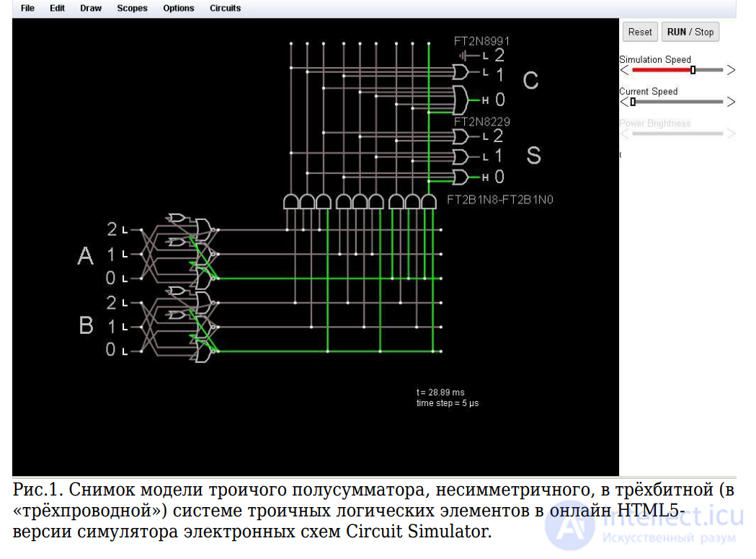Click the S 0 logic output H
The image size is (756, 559).
coord(486,177)
